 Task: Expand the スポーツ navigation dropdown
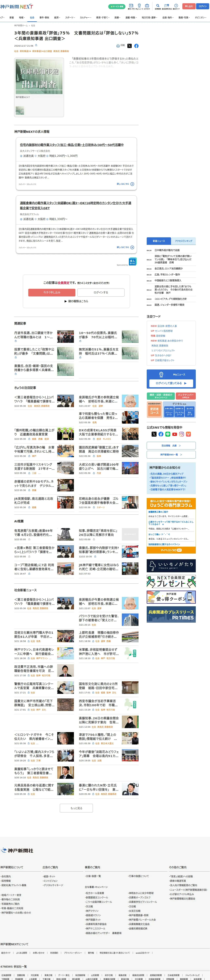click(70, 17)
